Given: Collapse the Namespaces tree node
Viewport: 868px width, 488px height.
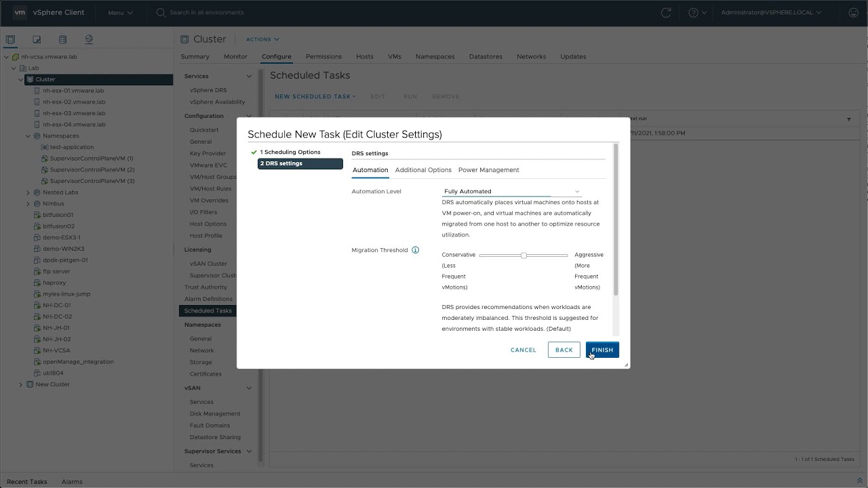Looking at the screenshot, I should click(x=28, y=136).
